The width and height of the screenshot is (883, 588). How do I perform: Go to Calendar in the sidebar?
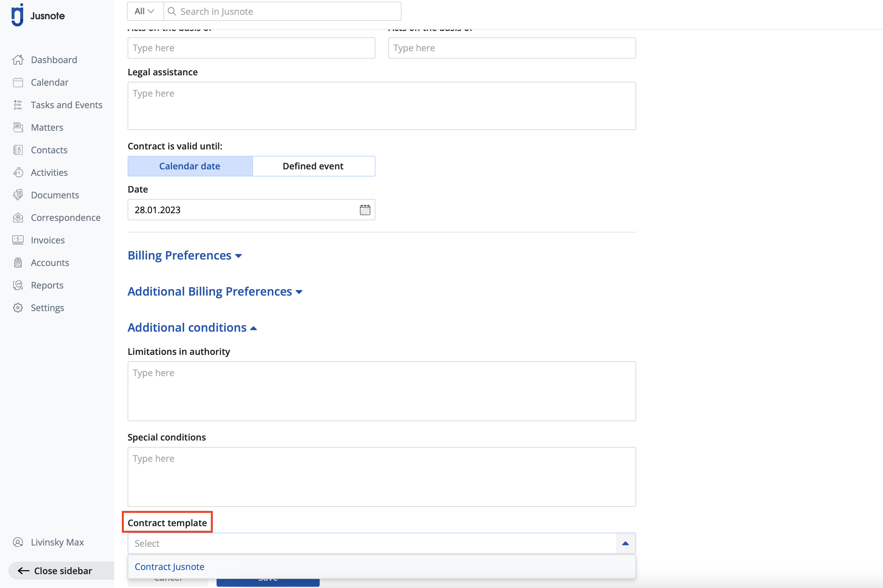pyautogui.click(x=50, y=82)
